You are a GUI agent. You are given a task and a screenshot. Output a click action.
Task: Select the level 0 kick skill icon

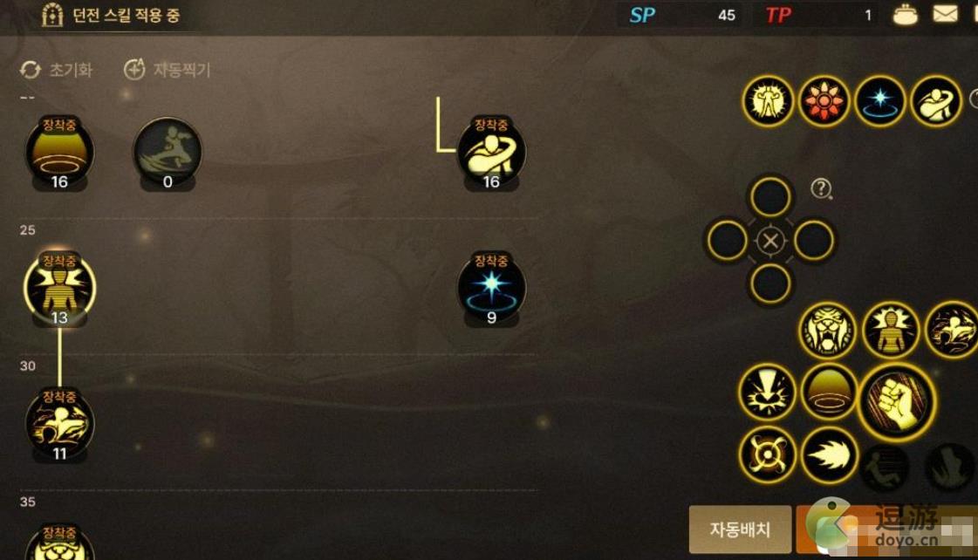point(168,153)
